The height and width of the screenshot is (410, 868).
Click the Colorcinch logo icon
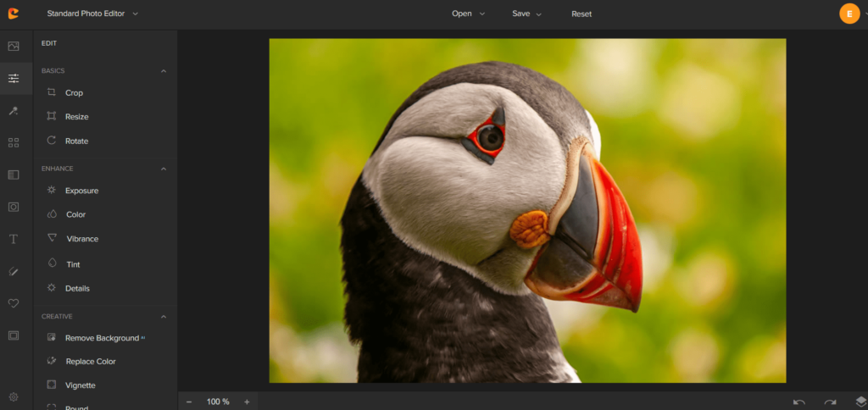click(13, 14)
